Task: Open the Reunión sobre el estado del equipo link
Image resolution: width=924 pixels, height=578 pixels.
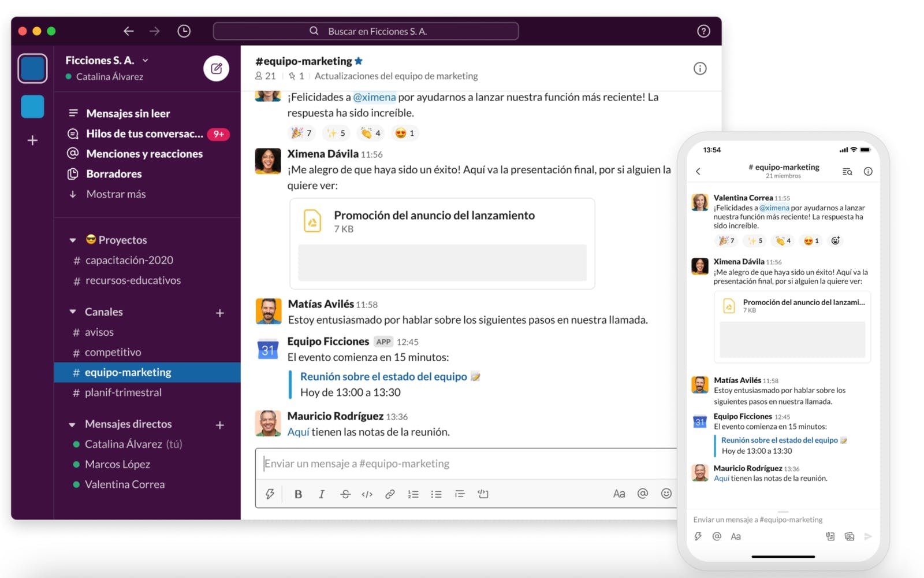Action: coord(383,377)
